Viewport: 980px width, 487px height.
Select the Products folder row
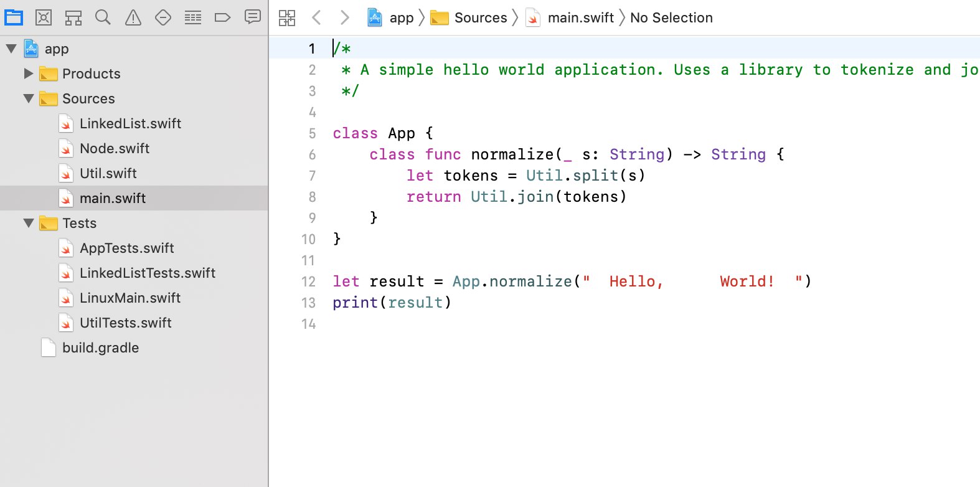pos(134,73)
